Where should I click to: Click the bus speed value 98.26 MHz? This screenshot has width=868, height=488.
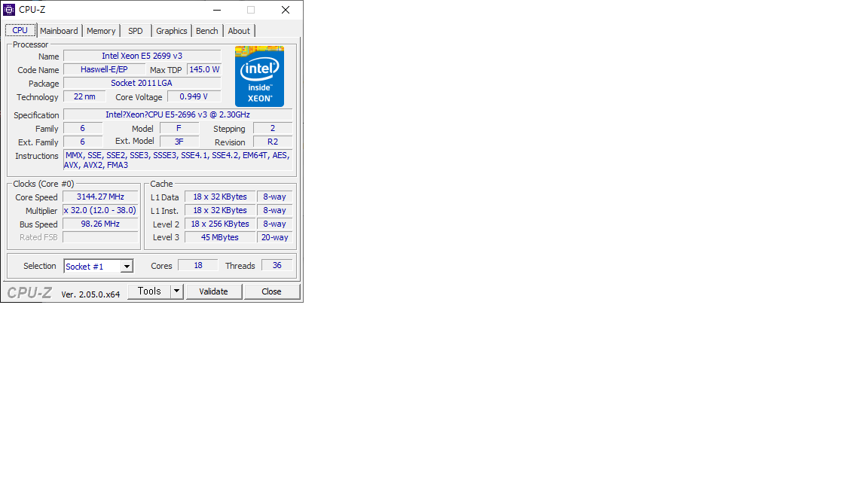click(x=100, y=224)
